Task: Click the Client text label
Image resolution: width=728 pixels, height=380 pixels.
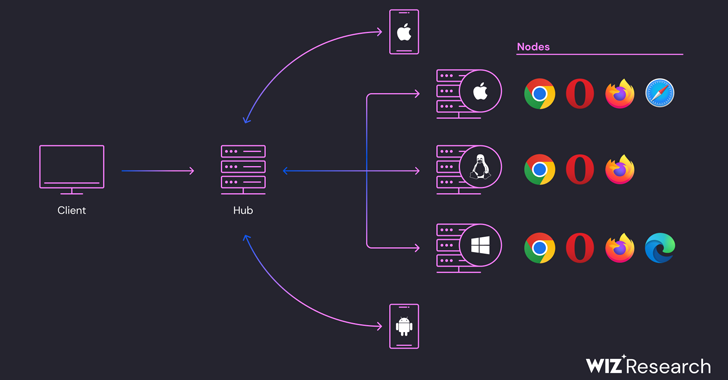Action: coord(72,210)
